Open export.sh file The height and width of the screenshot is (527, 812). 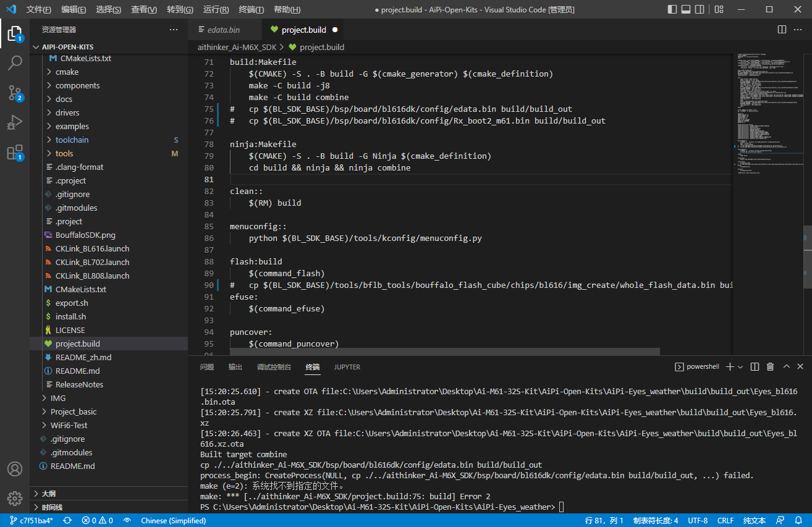pos(109,303)
